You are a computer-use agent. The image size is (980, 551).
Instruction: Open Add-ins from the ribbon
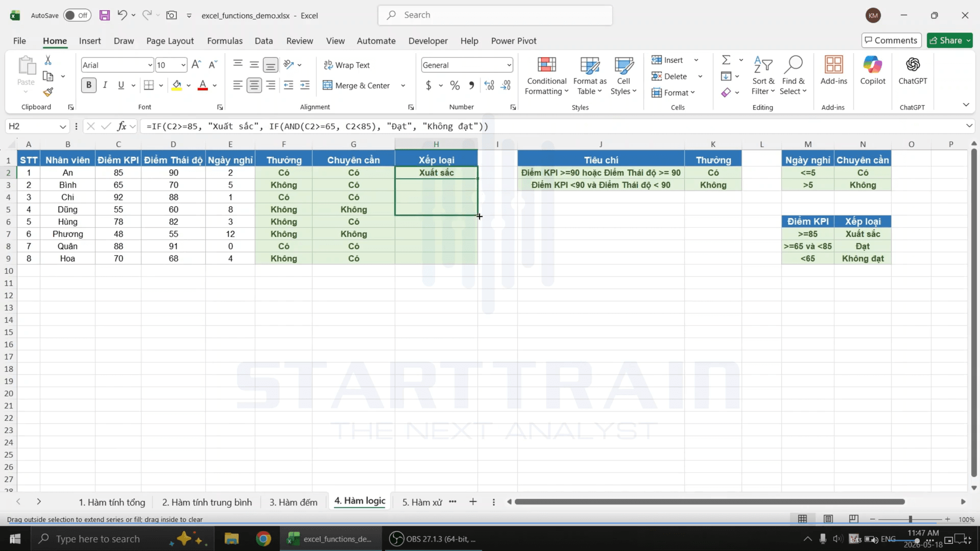(x=833, y=70)
